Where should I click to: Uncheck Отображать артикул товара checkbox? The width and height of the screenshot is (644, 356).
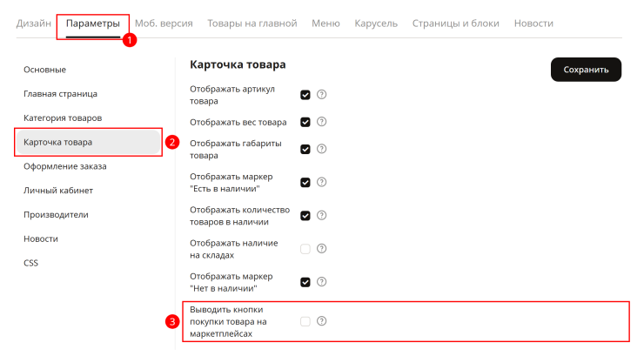click(x=305, y=95)
